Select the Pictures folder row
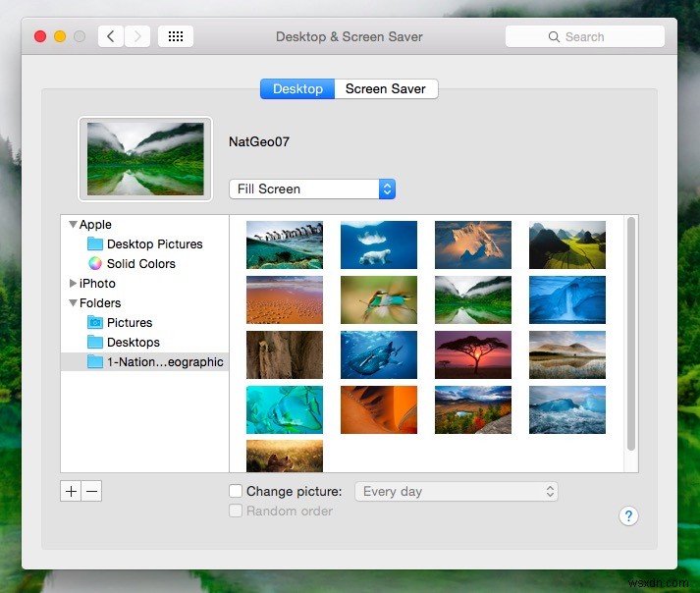The height and width of the screenshot is (593, 700). pos(144,322)
